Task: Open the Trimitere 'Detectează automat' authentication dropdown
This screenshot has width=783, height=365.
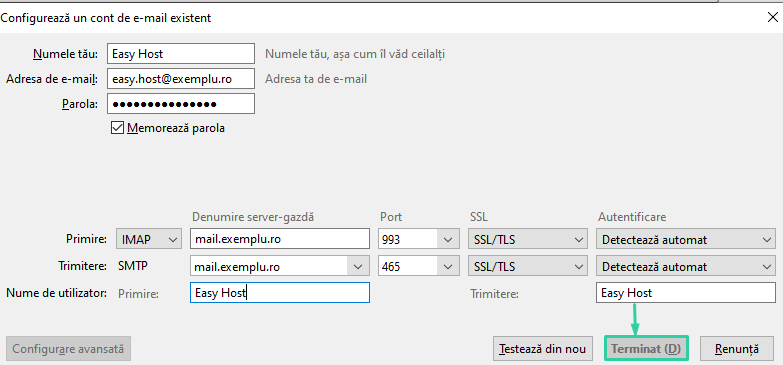Action: (x=686, y=267)
